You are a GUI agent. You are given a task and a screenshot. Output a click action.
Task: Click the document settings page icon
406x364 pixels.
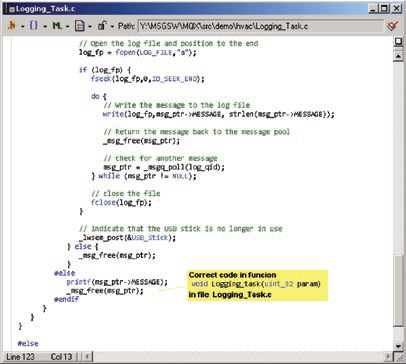click(x=79, y=26)
